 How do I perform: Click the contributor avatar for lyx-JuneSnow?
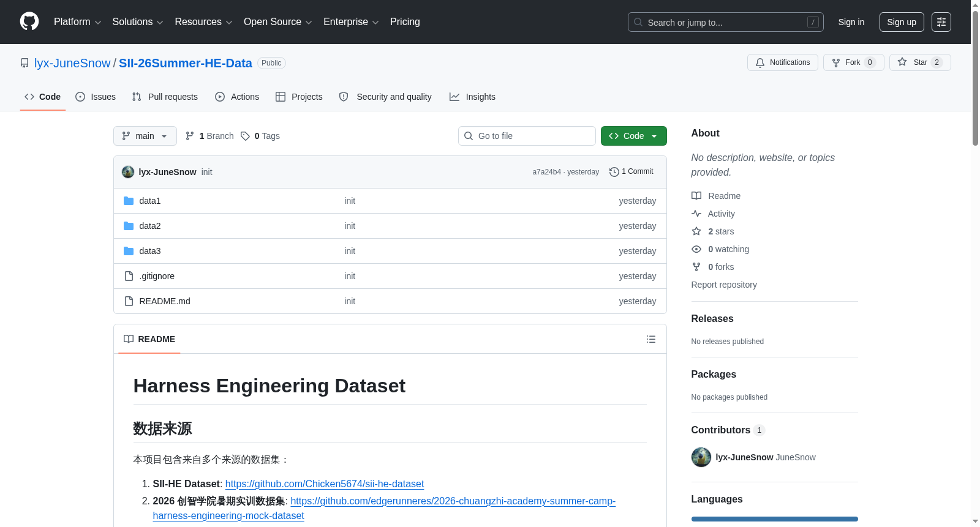[701, 457]
